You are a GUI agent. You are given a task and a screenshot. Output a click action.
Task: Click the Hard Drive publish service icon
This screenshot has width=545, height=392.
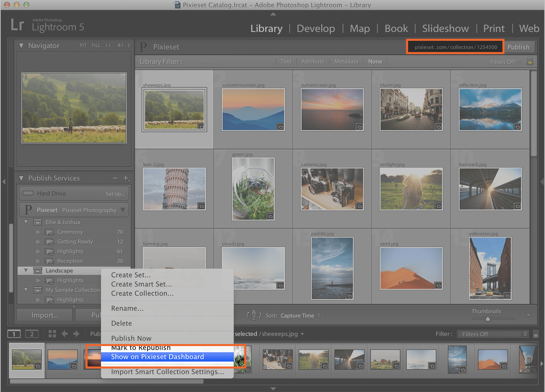click(28, 193)
